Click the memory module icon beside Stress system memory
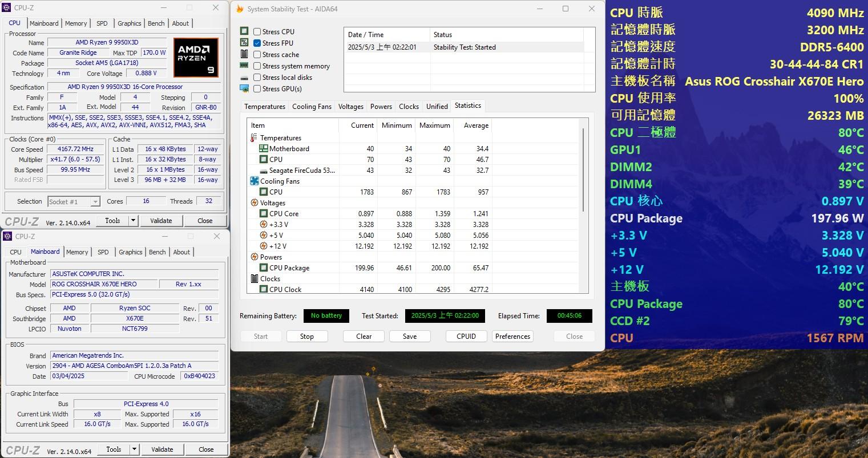This screenshot has height=458, width=868. 244,66
